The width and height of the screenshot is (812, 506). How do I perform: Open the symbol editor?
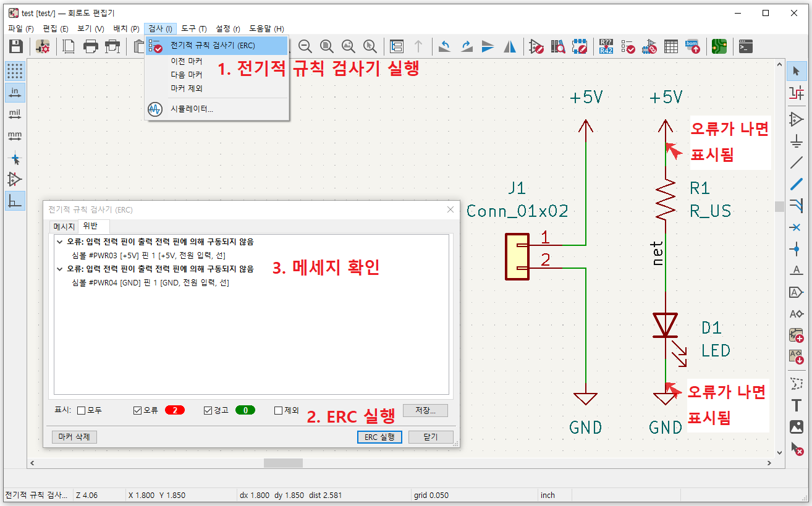point(536,46)
